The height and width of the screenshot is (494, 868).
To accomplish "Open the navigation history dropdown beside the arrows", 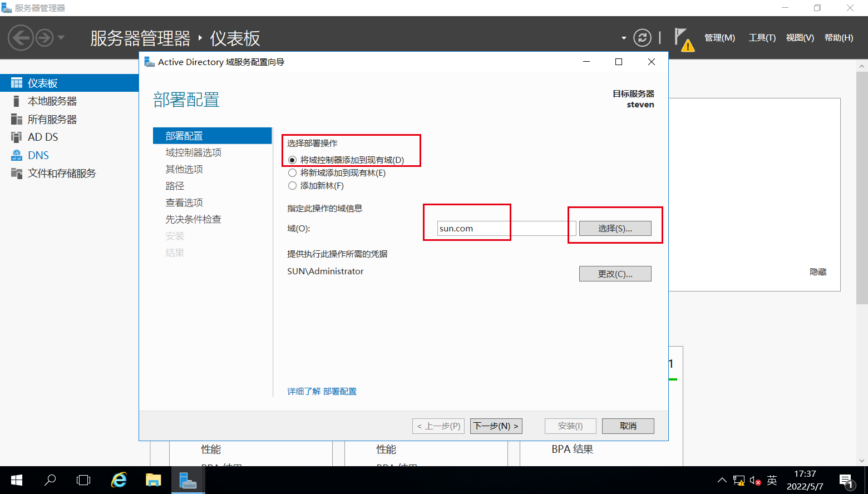I will (61, 38).
